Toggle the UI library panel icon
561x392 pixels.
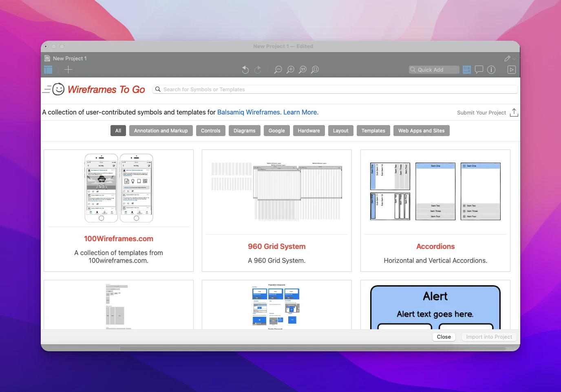(x=467, y=70)
